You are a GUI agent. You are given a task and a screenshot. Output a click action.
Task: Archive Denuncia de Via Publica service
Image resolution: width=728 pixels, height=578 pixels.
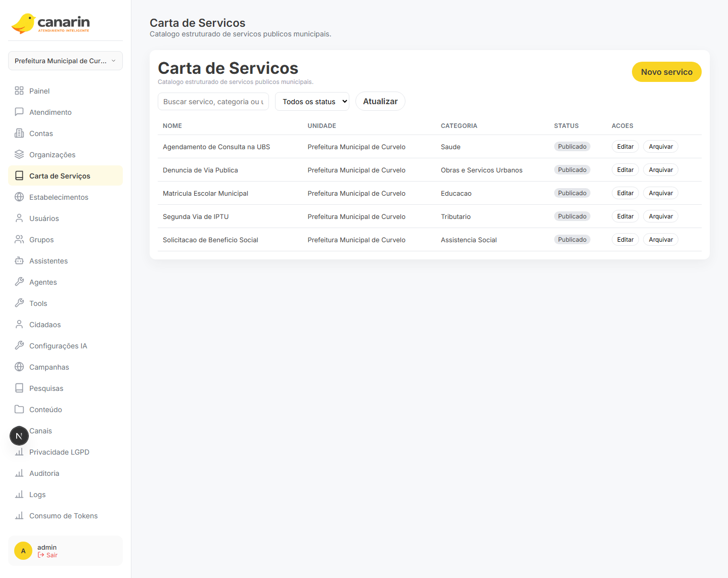(661, 170)
